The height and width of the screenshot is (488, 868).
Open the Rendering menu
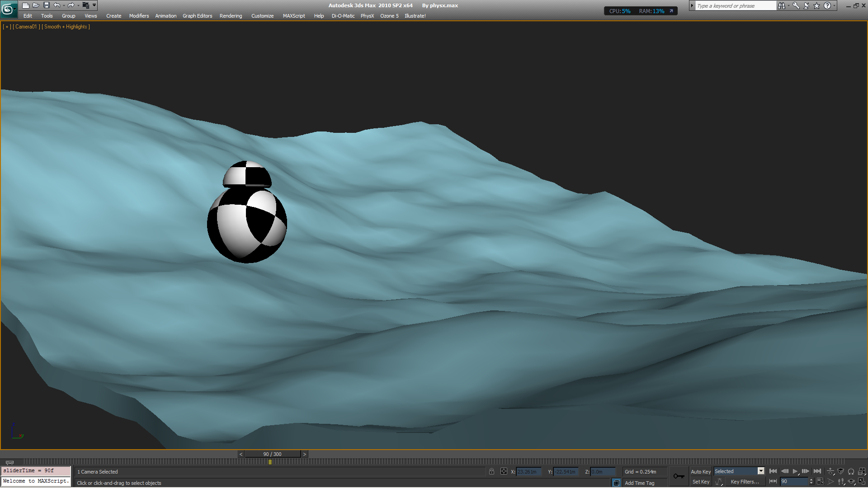(x=231, y=16)
